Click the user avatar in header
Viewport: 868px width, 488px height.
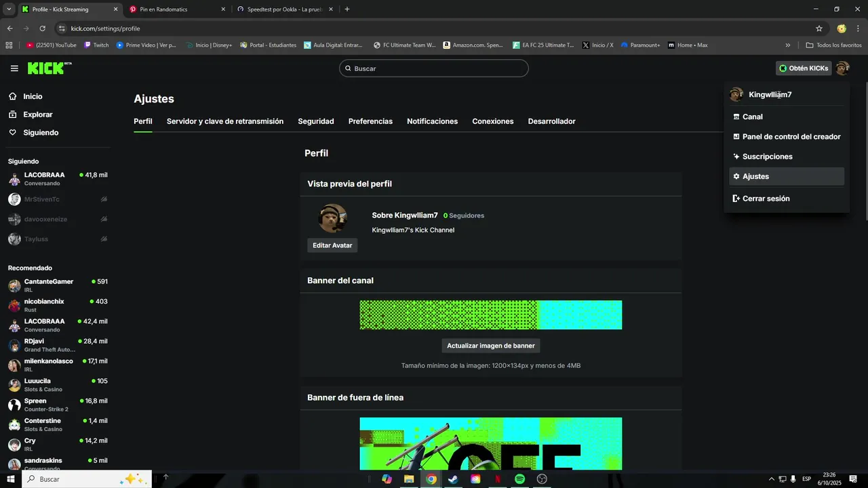point(842,68)
